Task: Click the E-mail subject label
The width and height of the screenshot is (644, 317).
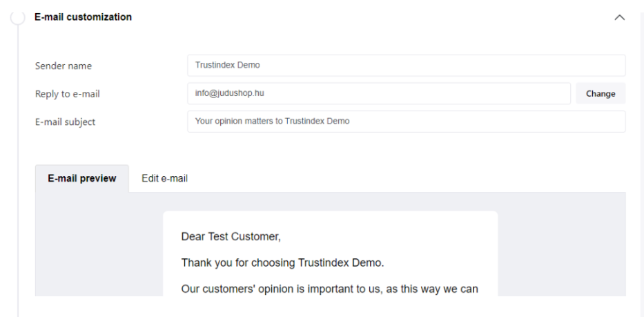Action: (x=65, y=122)
